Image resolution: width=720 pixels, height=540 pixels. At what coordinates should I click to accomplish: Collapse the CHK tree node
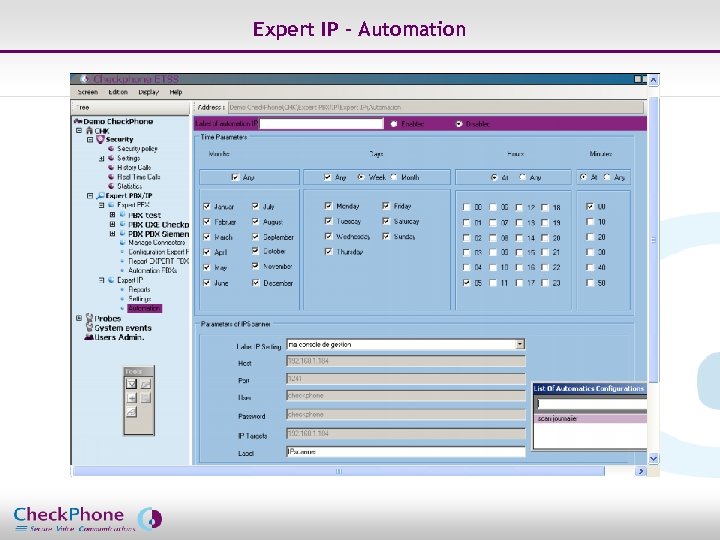coord(79,130)
